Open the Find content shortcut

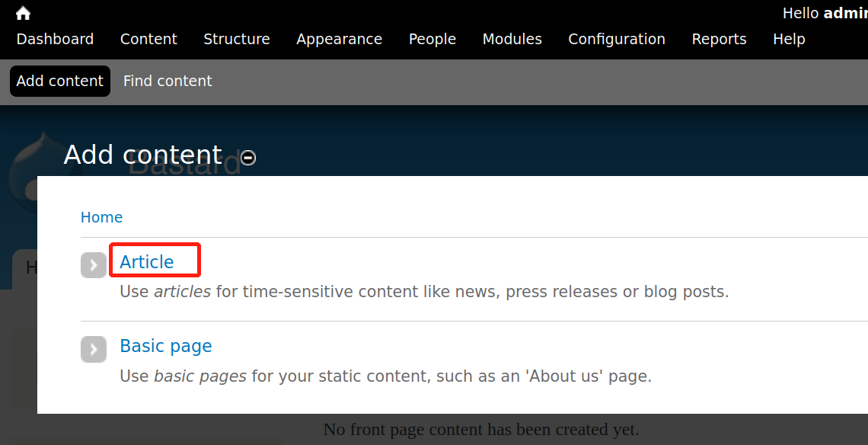click(168, 81)
